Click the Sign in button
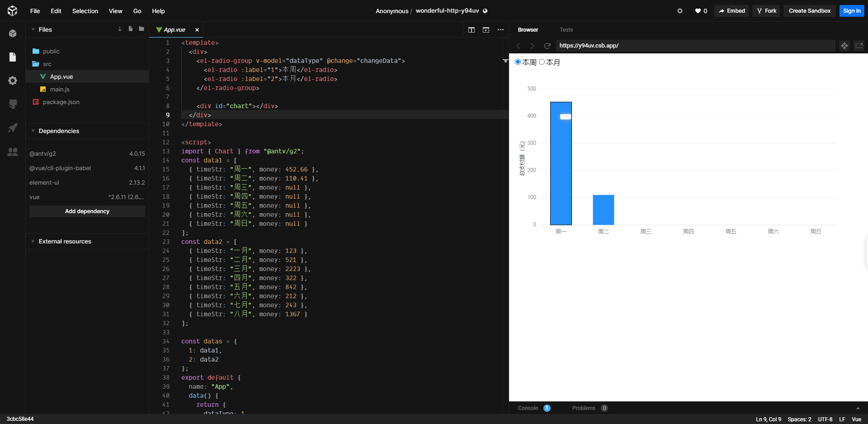This screenshot has height=424, width=868. click(852, 11)
